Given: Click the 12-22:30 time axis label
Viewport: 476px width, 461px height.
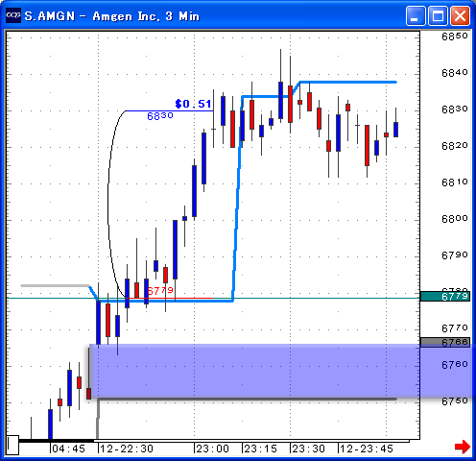Looking at the screenshot, I should click(127, 449).
